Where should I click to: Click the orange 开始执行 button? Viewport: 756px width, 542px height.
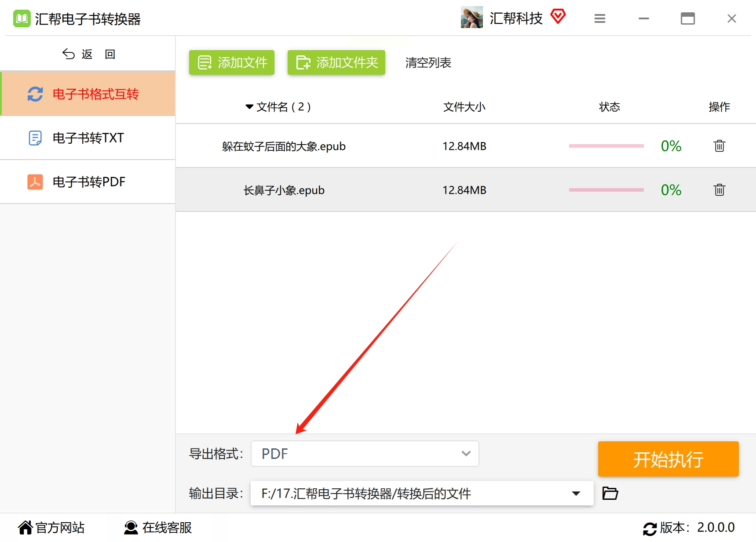pyautogui.click(x=668, y=459)
